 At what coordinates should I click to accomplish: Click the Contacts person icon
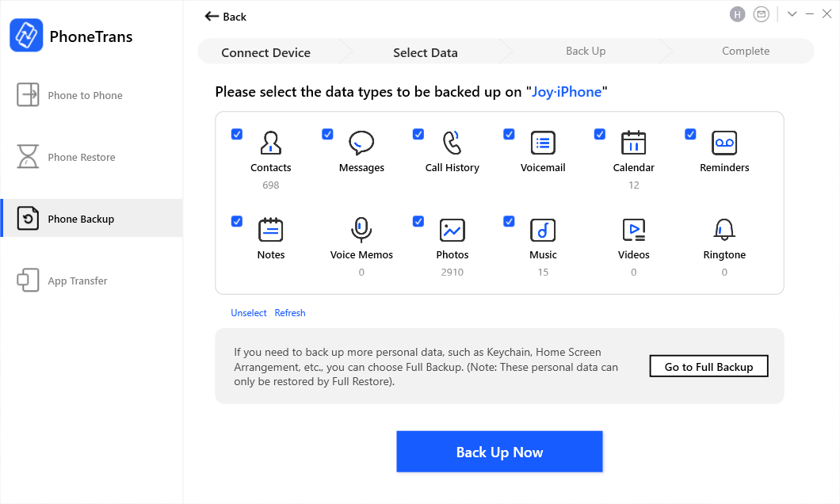coord(270,143)
